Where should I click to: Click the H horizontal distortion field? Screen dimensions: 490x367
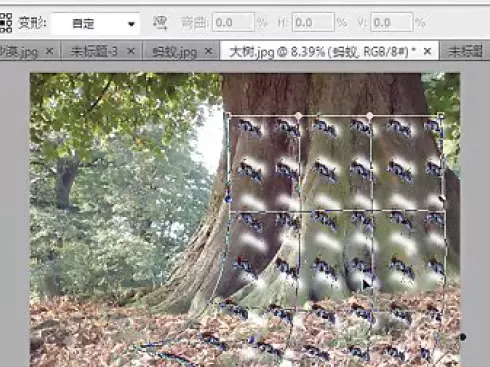coord(313,23)
